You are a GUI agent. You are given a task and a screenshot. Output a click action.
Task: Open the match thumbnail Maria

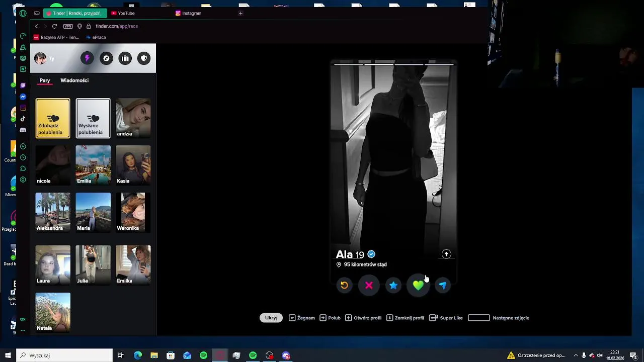pyautogui.click(x=93, y=212)
